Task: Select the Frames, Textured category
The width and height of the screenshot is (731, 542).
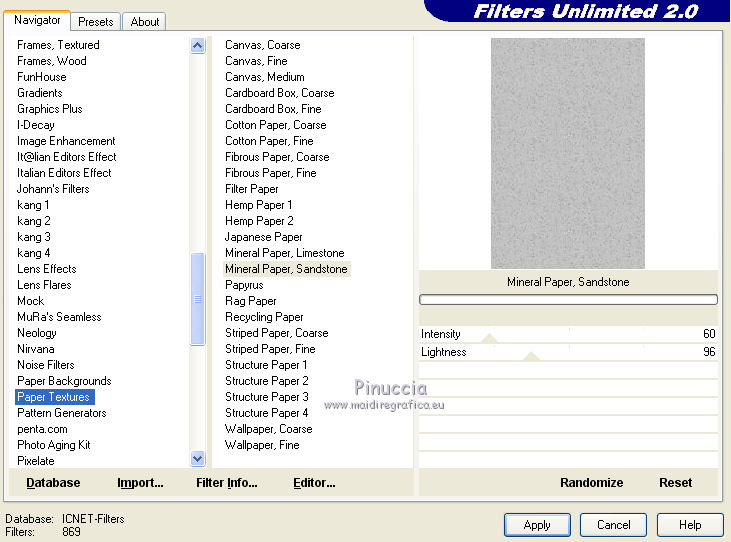Action: tap(58, 45)
